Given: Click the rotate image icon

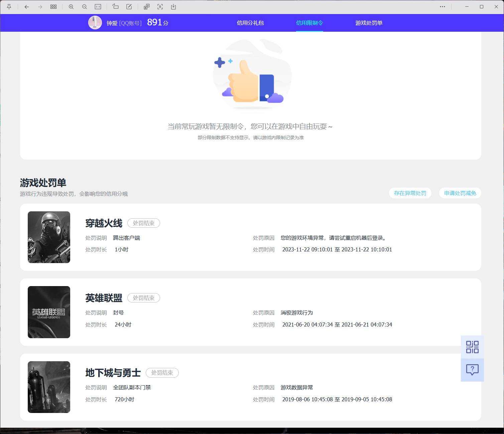Looking at the screenshot, I should 116,7.
